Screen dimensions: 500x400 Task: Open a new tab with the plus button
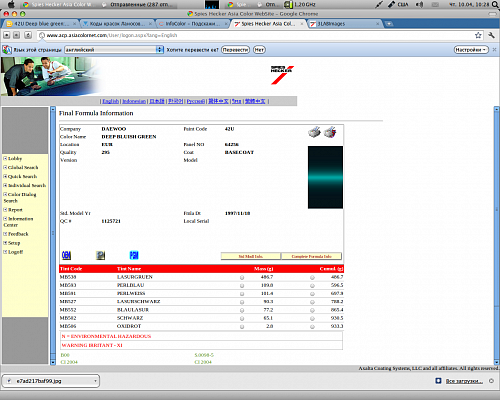[389, 24]
